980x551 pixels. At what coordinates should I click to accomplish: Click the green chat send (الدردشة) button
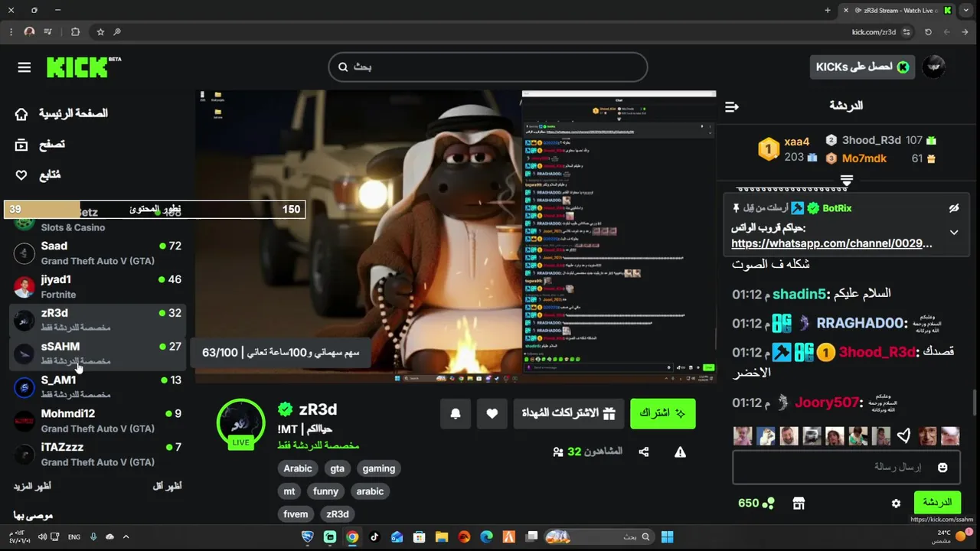tap(937, 503)
